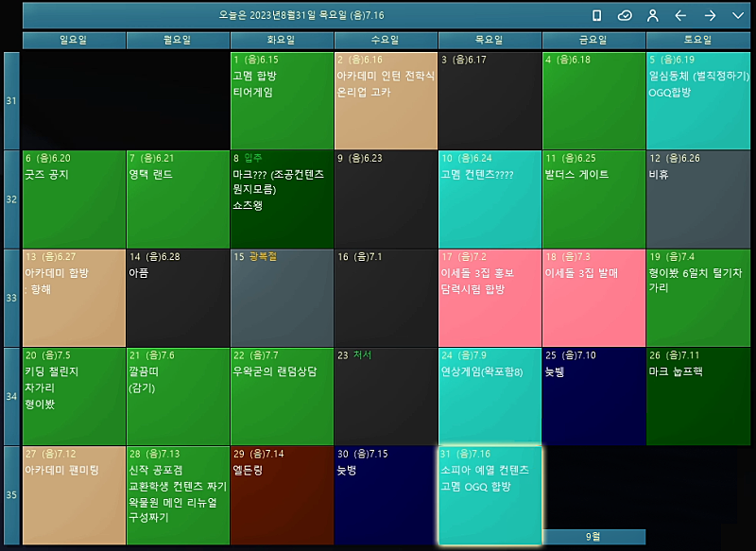Expand the header menu chevron
756x551 pixels.
[x=737, y=15]
